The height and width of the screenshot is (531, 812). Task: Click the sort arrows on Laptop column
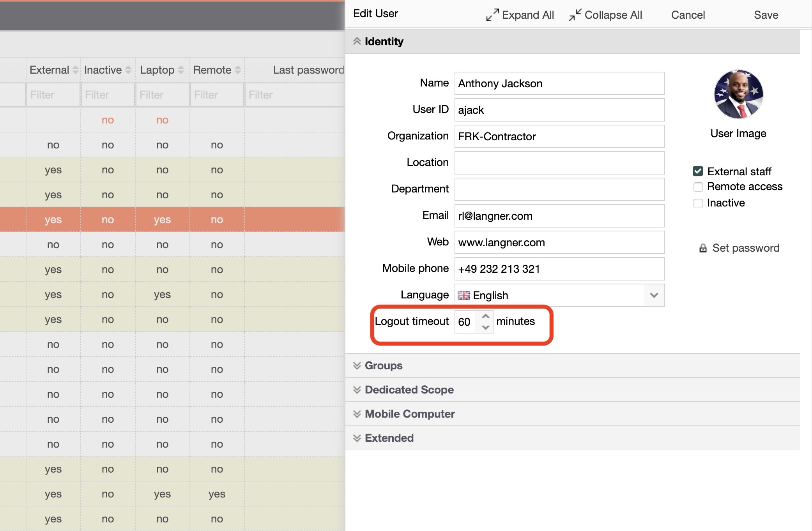tap(181, 70)
